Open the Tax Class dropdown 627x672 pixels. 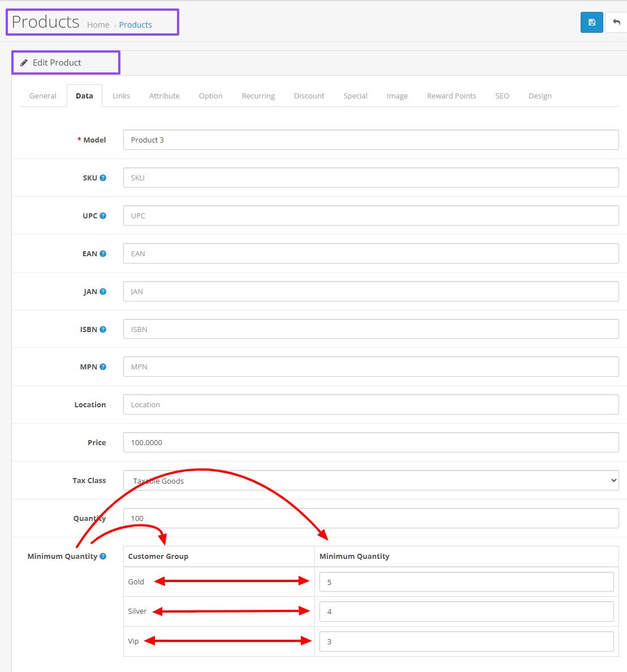(x=370, y=480)
